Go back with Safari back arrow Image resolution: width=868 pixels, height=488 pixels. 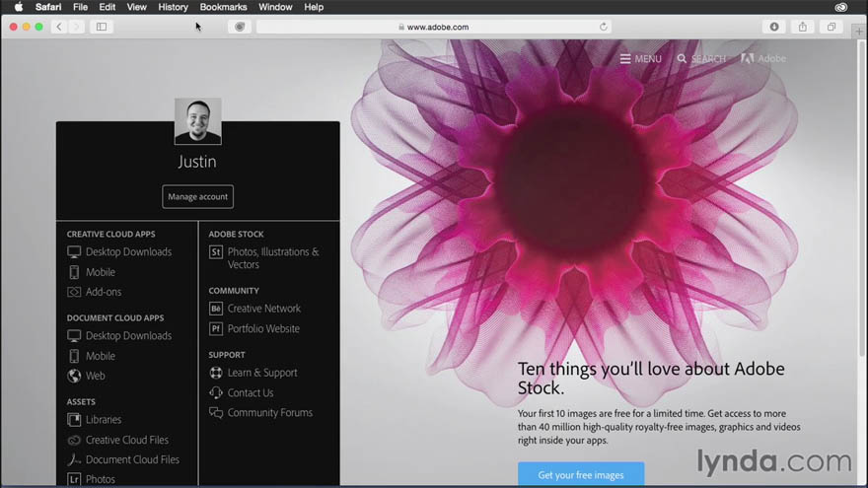[x=59, y=27]
